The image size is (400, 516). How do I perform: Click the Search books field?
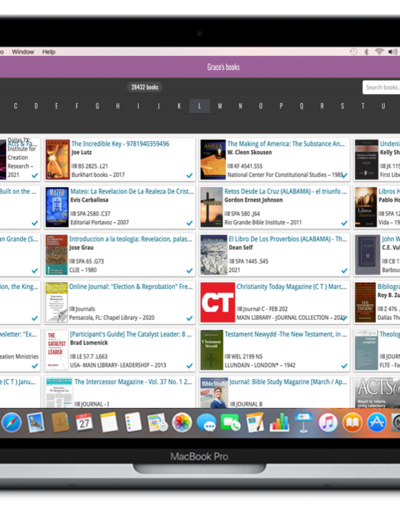coord(381,87)
